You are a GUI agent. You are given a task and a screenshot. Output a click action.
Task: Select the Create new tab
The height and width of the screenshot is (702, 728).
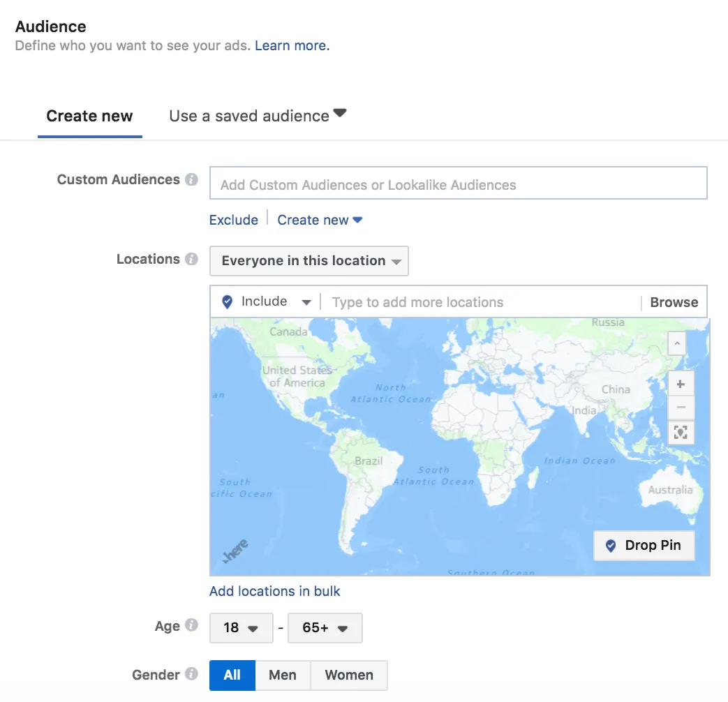[x=89, y=116]
